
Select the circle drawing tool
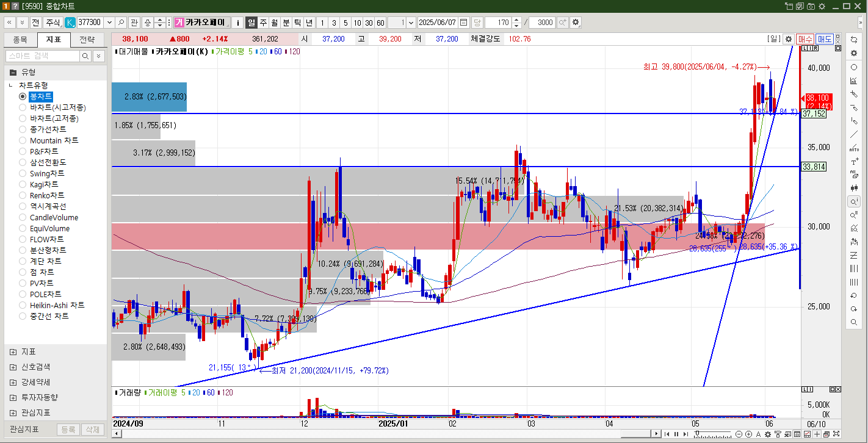tap(854, 67)
